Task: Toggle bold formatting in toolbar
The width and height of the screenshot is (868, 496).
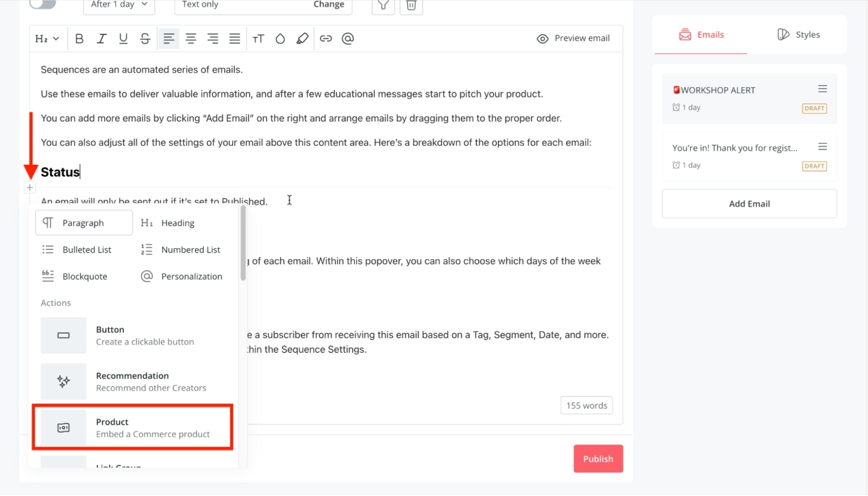Action: pos(79,38)
